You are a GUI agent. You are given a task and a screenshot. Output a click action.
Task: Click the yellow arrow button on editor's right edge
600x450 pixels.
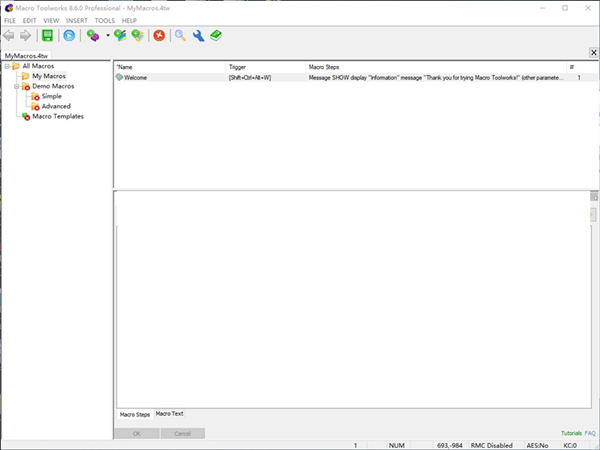tap(593, 215)
